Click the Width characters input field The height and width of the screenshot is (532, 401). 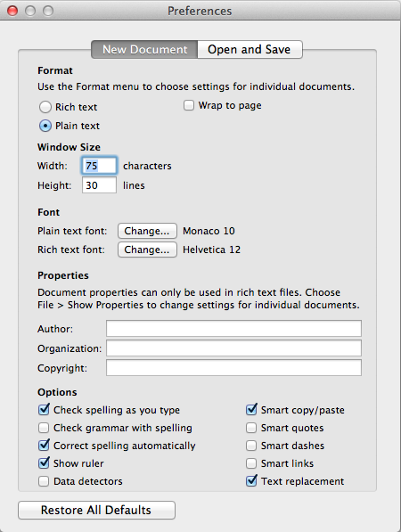[x=99, y=166]
